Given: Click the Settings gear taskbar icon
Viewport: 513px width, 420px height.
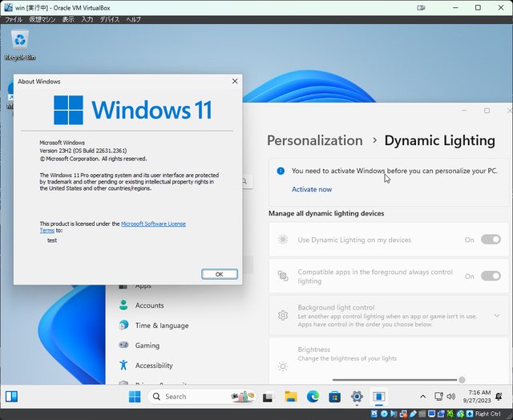Looking at the screenshot, I should point(357,397).
